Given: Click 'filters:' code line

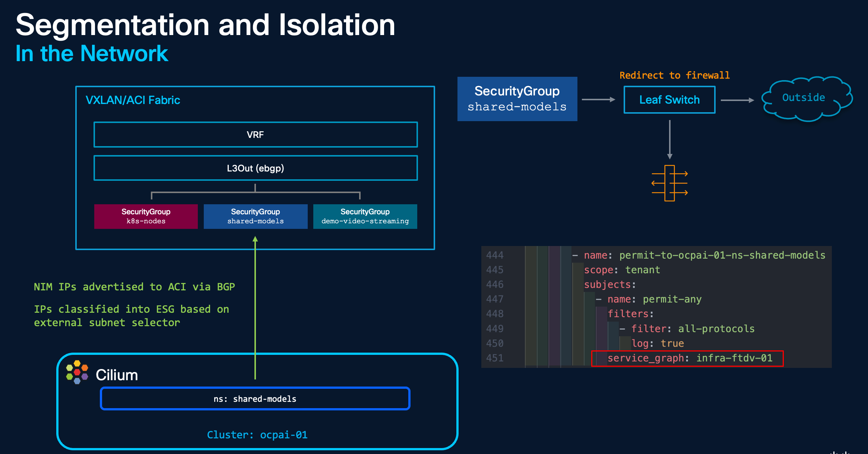Looking at the screenshot, I should coord(631,314).
